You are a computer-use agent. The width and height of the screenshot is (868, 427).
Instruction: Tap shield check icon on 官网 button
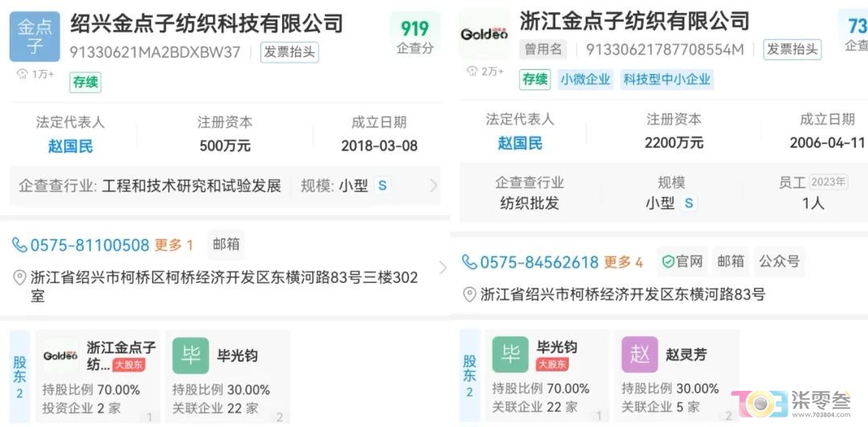[668, 261]
